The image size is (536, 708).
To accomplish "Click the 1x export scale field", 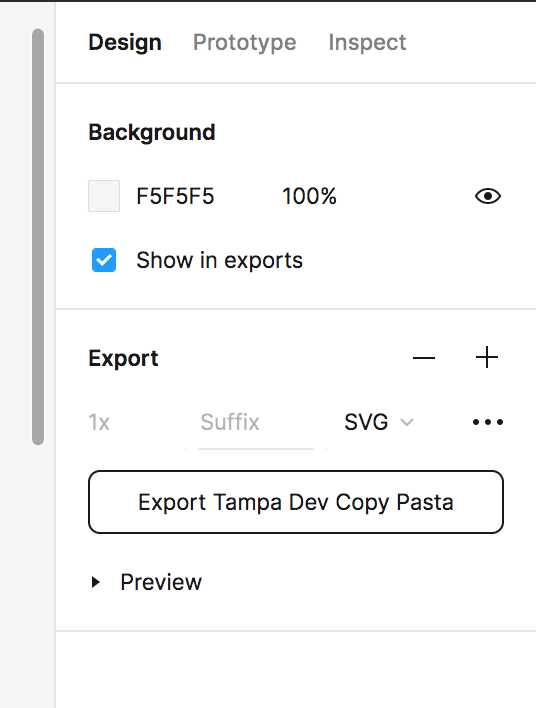I will click(x=99, y=423).
